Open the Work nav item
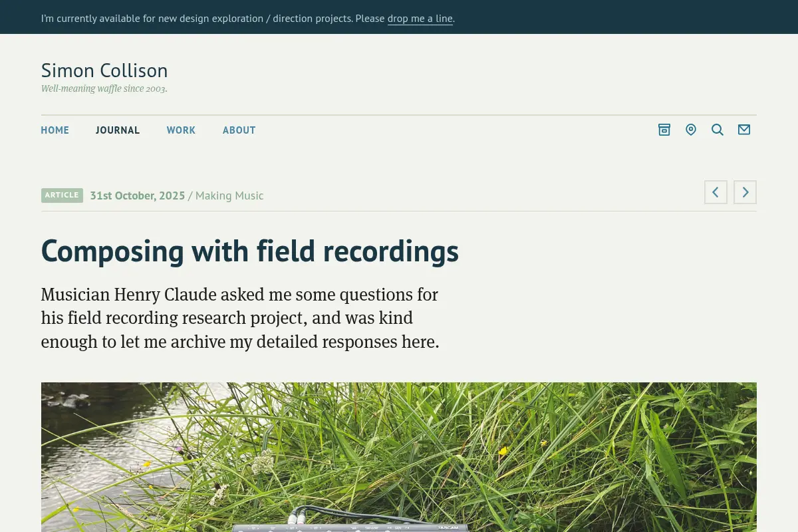This screenshot has height=532, width=798. [x=181, y=130]
